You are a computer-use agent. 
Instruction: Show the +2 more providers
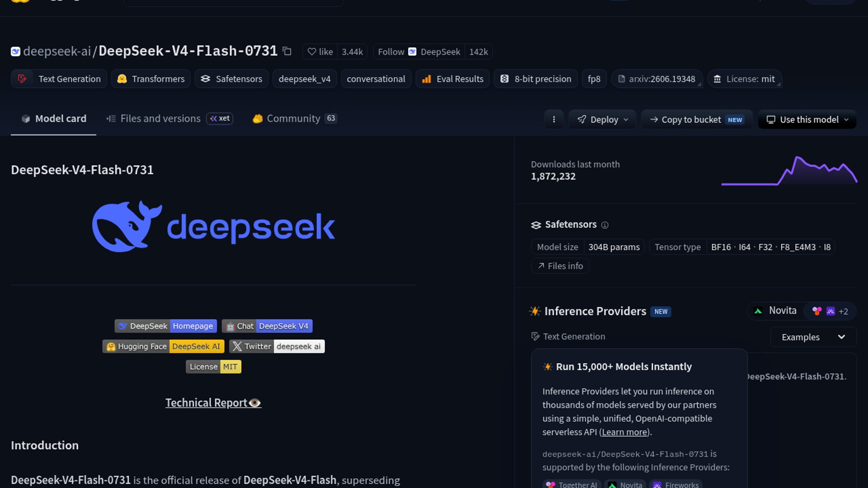[830, 311]
